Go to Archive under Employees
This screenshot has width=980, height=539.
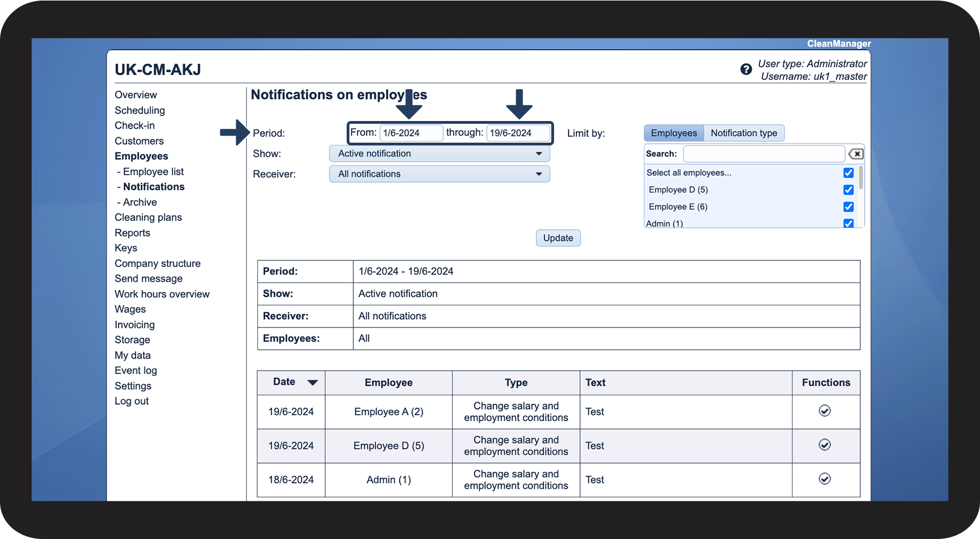click(x=140, y=202)
